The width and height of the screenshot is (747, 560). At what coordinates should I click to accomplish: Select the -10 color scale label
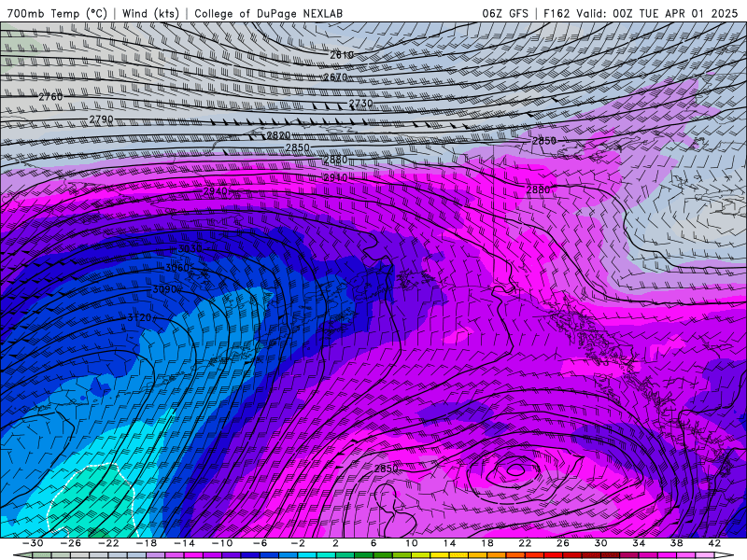click(222, 543)
